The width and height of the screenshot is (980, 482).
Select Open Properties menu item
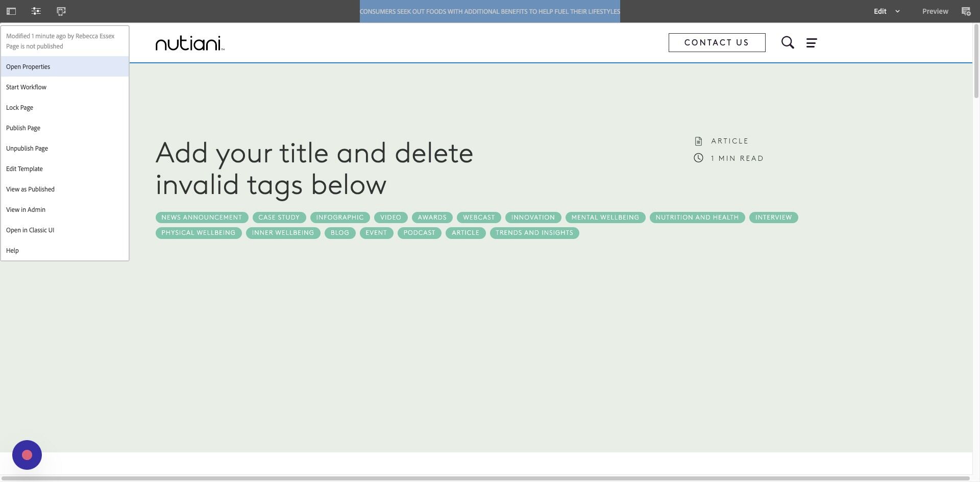[x=65, y=66]
